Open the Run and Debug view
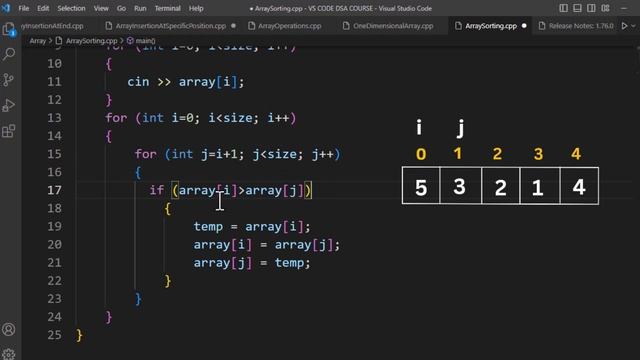This screenshot has height=360, width=640. point(9,105)
